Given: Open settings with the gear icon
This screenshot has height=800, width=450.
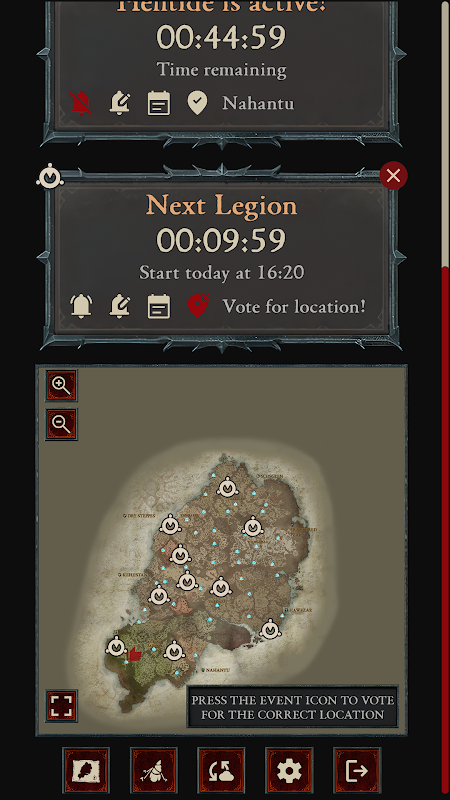Looking at the screenshot, I should click(289, 770).
